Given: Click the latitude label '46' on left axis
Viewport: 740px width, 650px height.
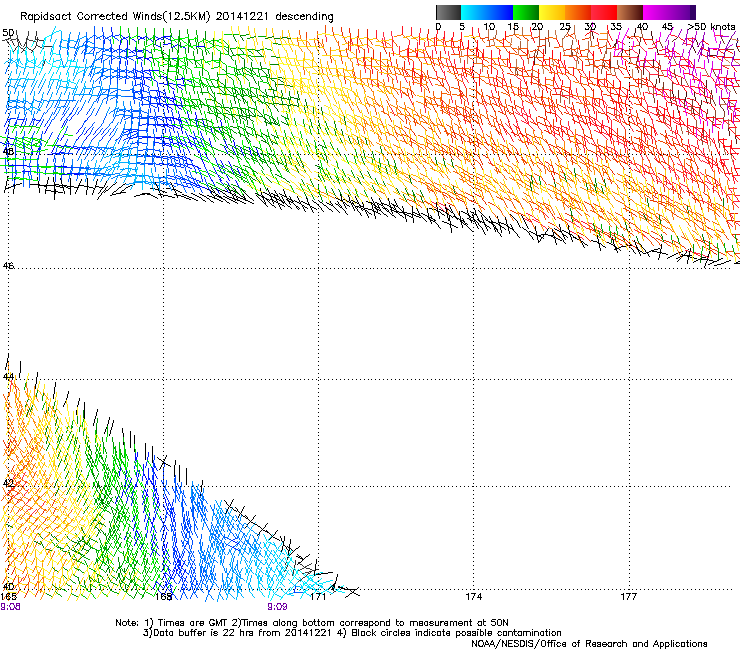Looking at the screenshot, I should (x=8, y=266).
